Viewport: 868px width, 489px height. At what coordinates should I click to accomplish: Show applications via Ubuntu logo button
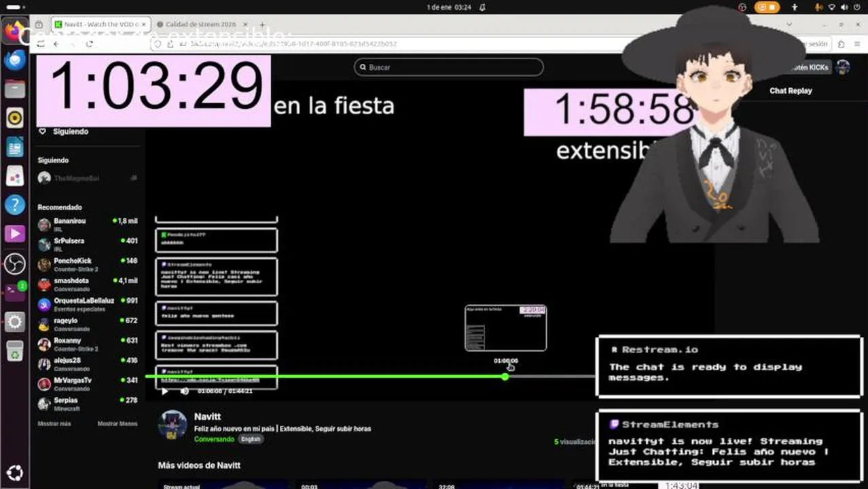point(15,472)
